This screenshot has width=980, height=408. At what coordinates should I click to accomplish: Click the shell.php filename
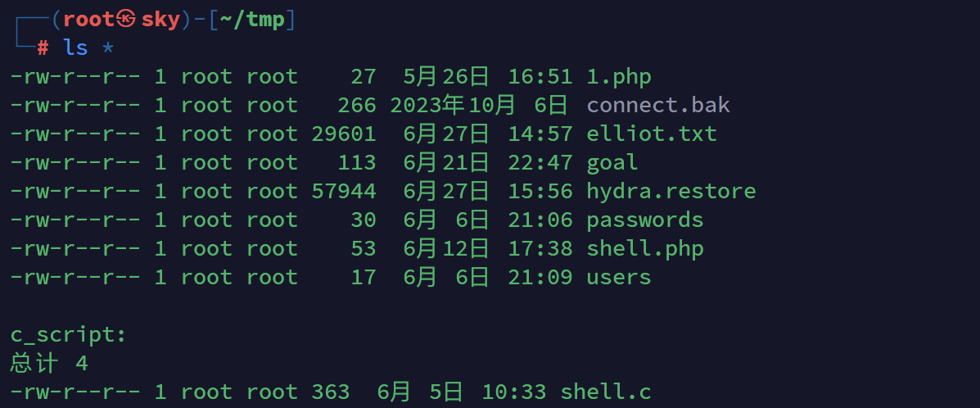tap(645, 249)
